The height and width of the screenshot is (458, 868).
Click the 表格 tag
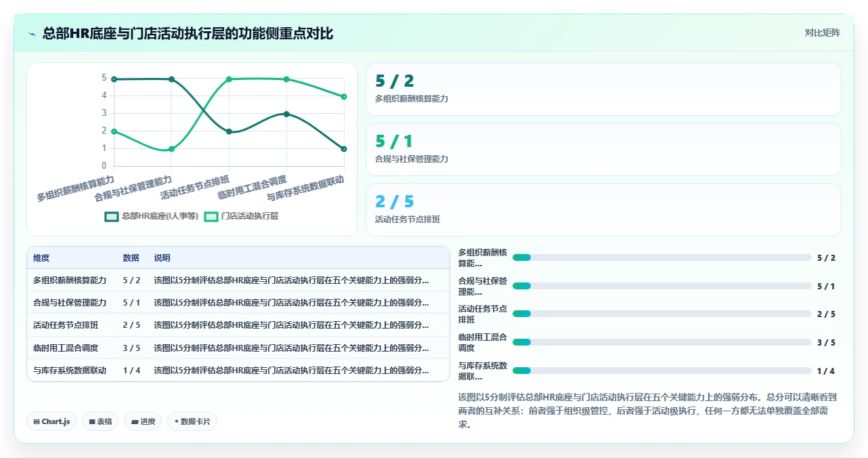coord(100,421)
